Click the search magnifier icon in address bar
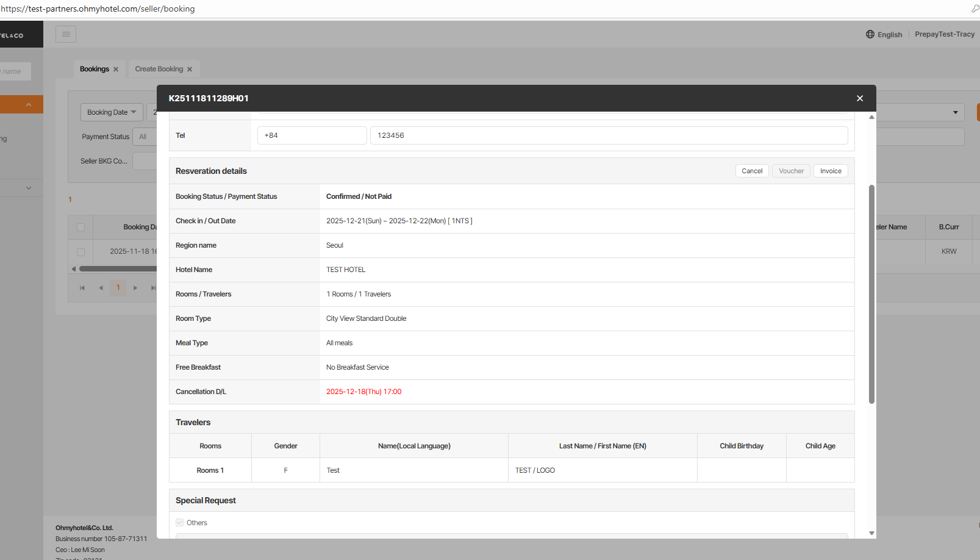The image size is (980, 560). 975,9
